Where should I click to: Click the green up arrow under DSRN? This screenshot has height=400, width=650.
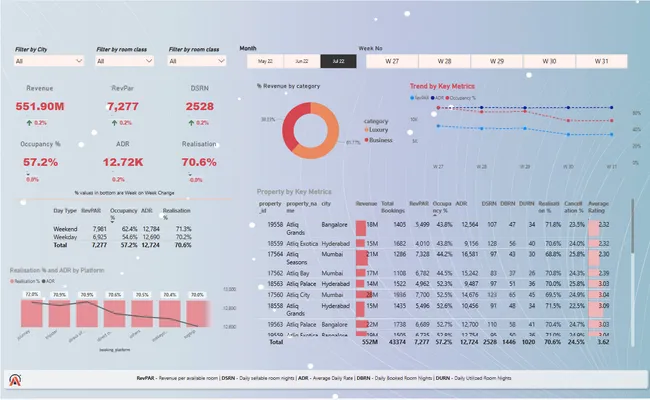click(191, 123)
